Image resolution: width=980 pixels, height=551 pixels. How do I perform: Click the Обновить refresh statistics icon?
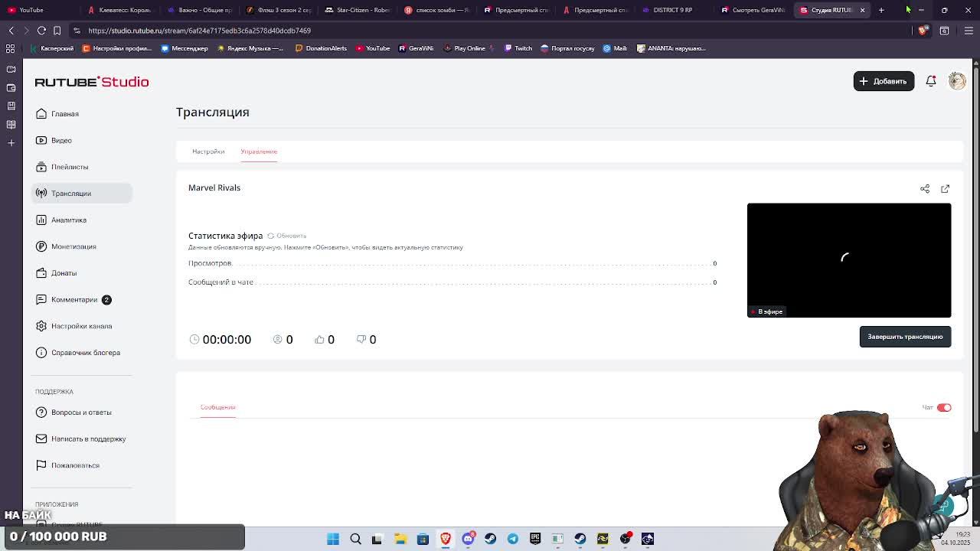coord(270,236)
